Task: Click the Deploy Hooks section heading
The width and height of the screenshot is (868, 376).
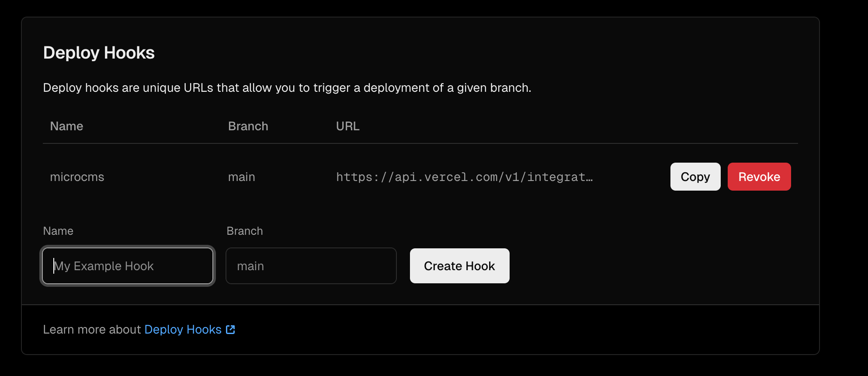Action: (99, 53)
